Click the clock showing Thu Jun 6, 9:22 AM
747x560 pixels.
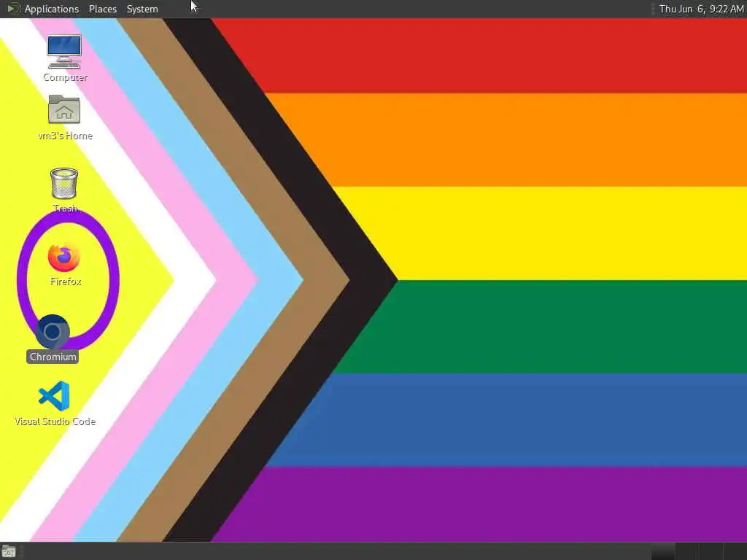coord(701,9)
